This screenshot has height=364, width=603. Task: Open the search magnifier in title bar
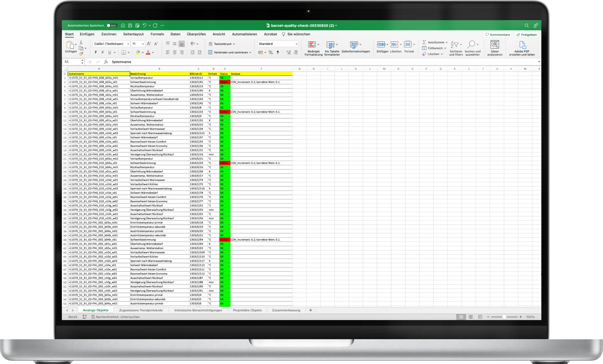point(527,25)
